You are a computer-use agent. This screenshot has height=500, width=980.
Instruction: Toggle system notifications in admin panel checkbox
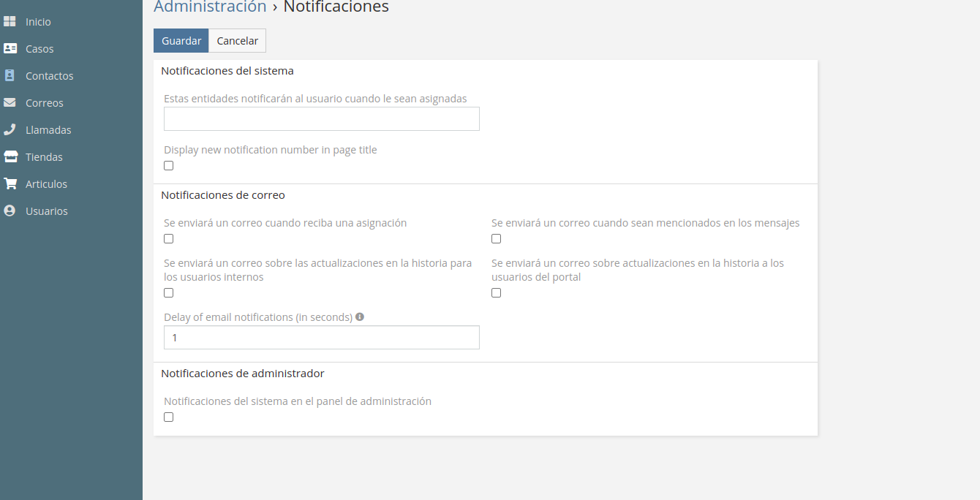click(169, 417)
